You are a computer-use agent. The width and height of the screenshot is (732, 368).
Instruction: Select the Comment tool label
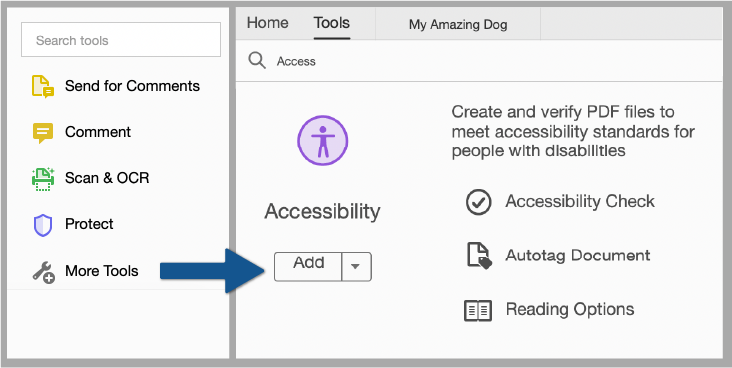[x=98, y=132]
